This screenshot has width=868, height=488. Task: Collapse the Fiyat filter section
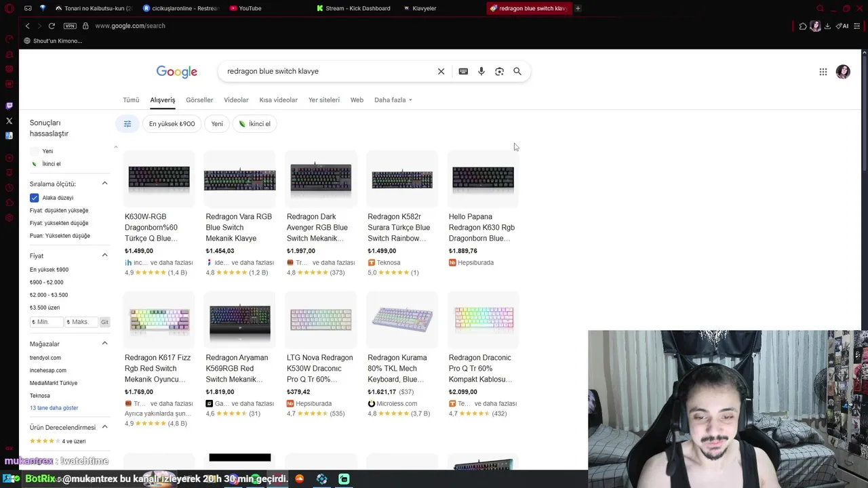point(104,256)
